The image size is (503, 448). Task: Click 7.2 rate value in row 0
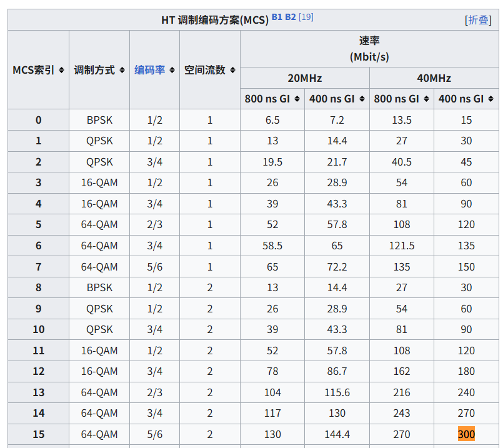click(337, 120)
